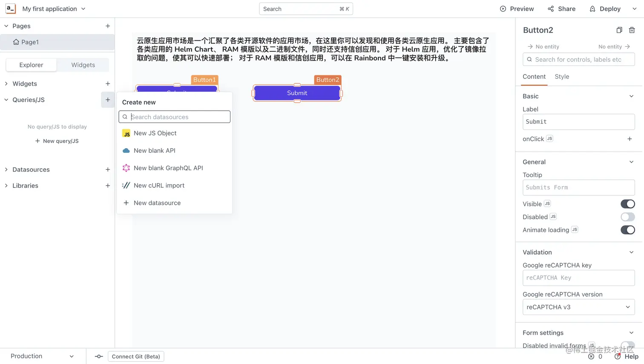644x364 pixels.
Task: Click the Deploy button
Action: pos(605,9)
